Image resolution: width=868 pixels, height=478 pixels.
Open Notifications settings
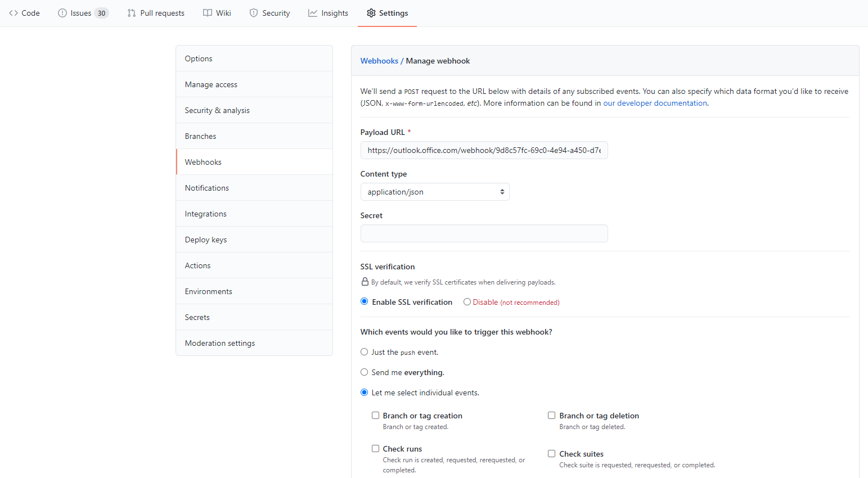pos(254,188)
